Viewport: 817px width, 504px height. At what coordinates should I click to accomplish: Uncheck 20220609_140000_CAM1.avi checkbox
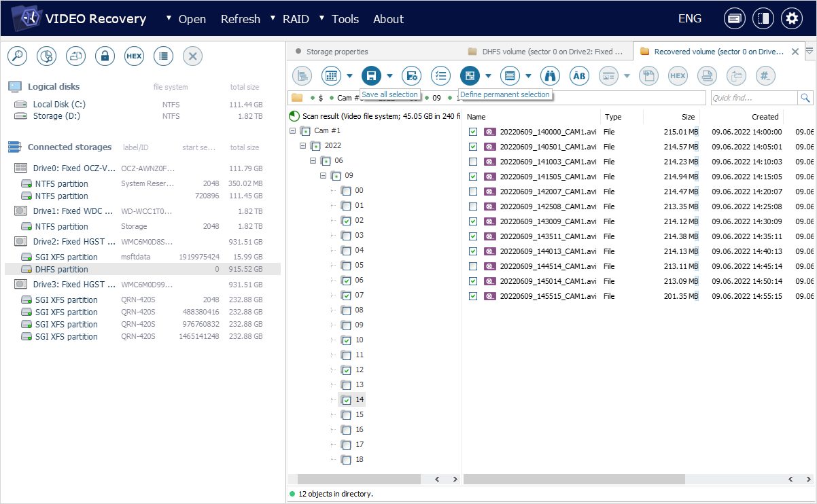(x=473, y=132)
